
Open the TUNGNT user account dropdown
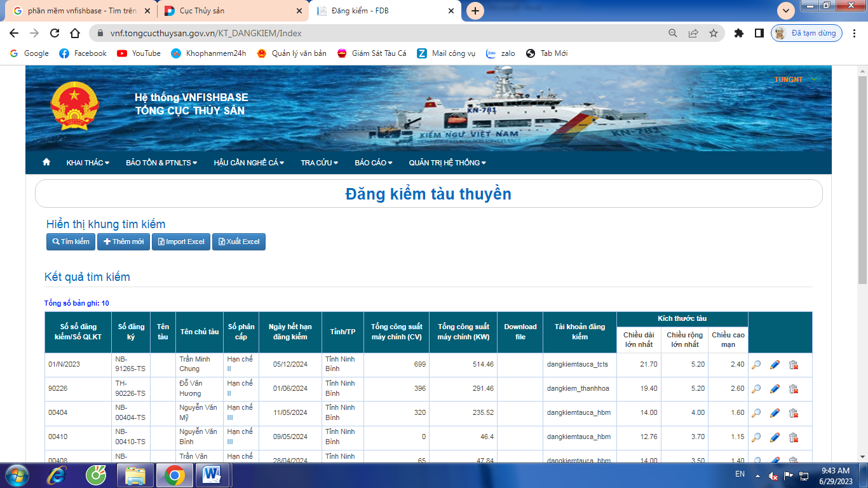[796, 79]
